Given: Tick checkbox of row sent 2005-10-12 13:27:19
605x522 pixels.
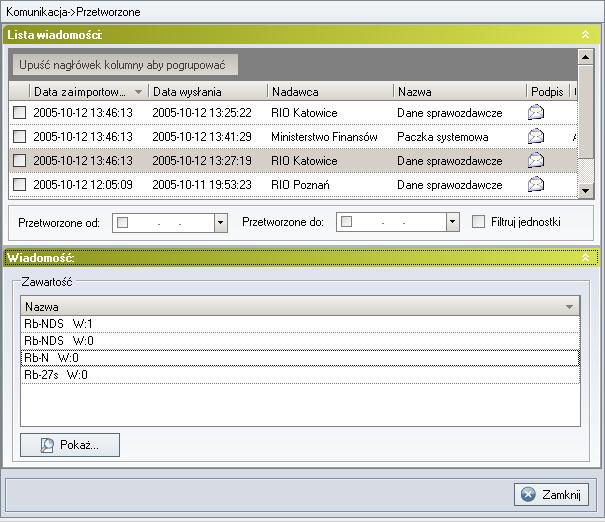Looking at the screenshot, I should pos(19,160).
